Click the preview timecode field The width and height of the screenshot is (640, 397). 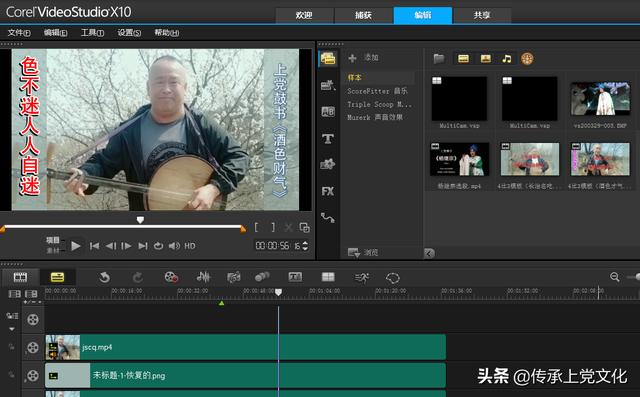278,246
